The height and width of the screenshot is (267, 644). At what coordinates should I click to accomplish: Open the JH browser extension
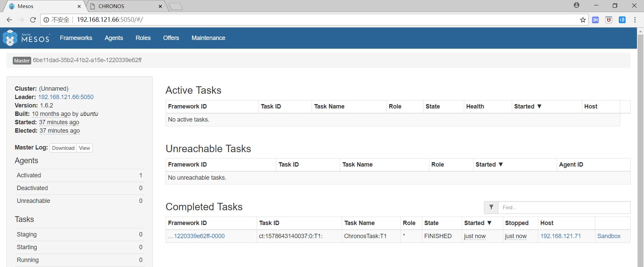(x=595, y=20)
